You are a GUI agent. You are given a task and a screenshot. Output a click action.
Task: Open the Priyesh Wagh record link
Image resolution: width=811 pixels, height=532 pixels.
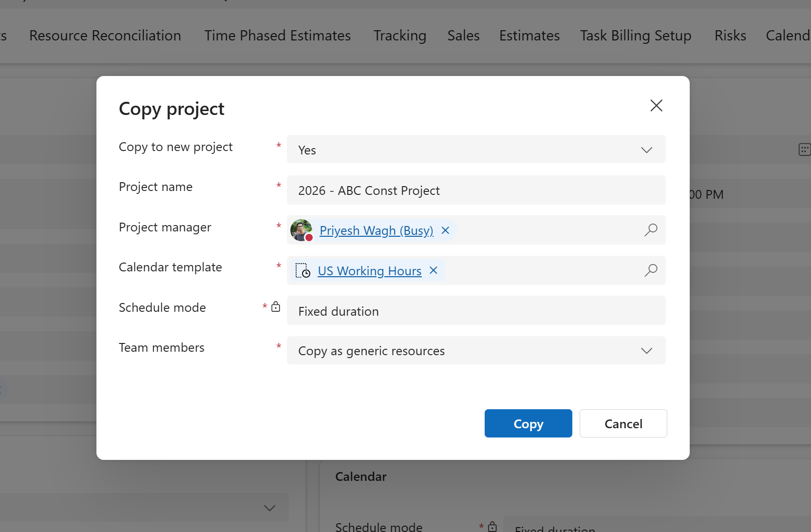376,230
